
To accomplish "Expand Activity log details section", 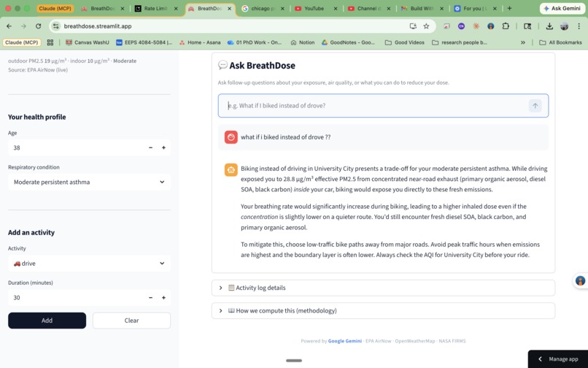I will (x=383, y=288).
